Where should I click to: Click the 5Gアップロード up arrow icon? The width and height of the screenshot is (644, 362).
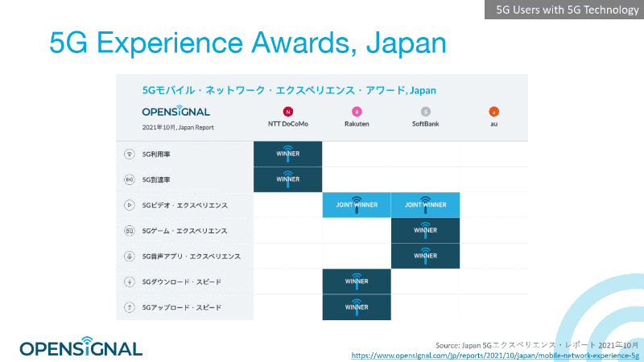pos(130,307)
